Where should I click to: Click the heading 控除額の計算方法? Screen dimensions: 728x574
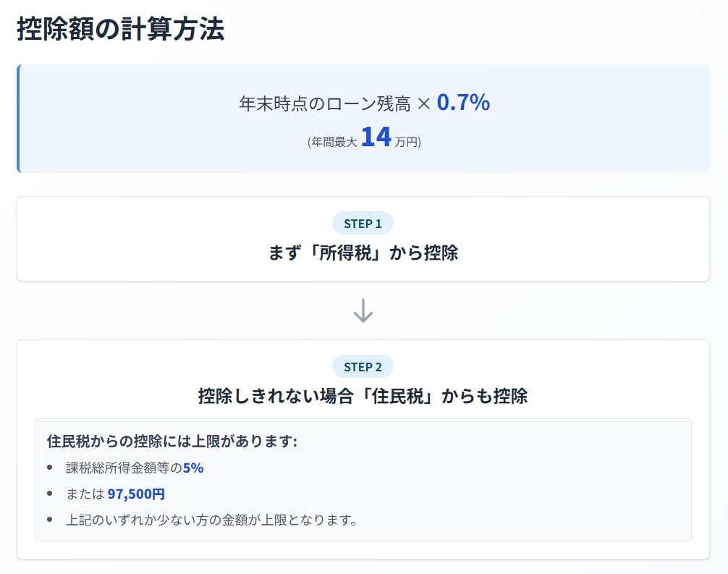tap(121, 29)
